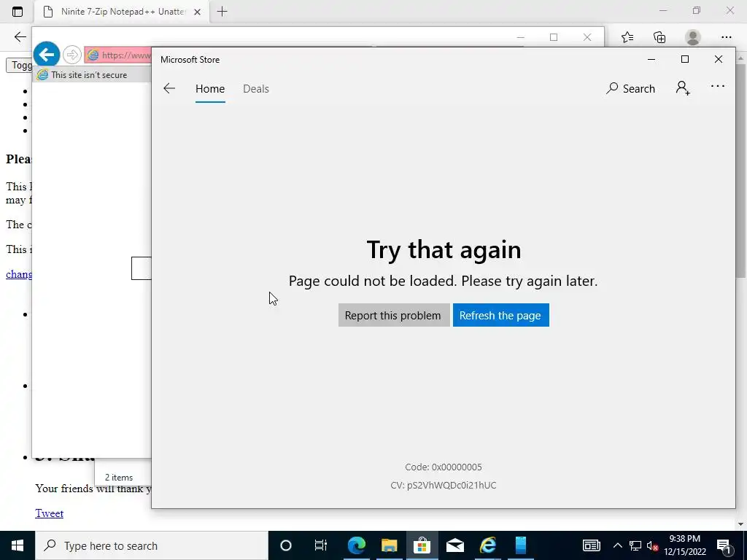
Task: Go back in Microsoft Store
Action: [x=169, y=88]
